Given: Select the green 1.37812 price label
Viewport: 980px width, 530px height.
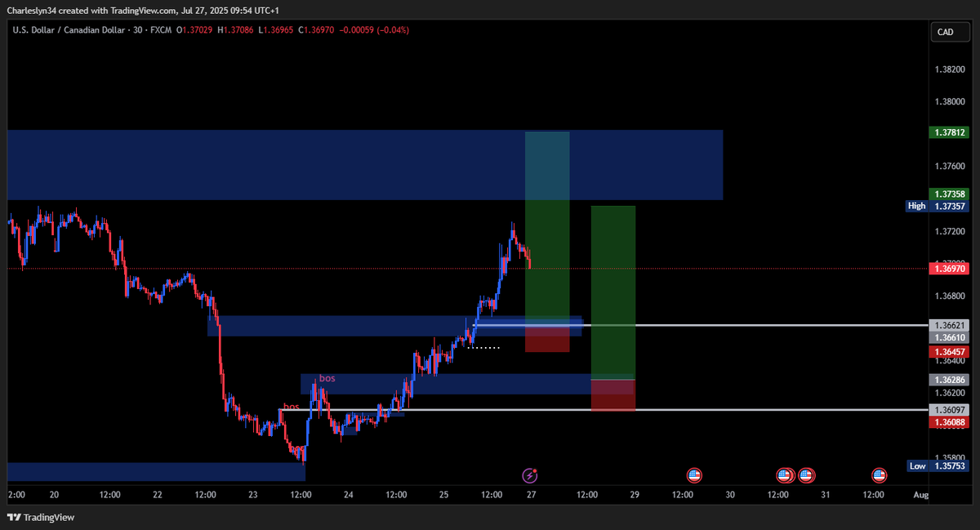Looking at the screenshot, I should (x=948, y=131).
